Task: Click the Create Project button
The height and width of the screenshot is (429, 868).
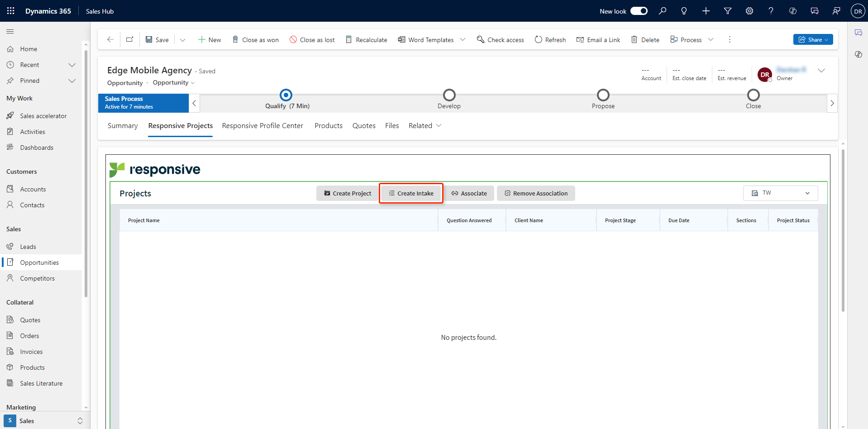Action: point(348,193)
